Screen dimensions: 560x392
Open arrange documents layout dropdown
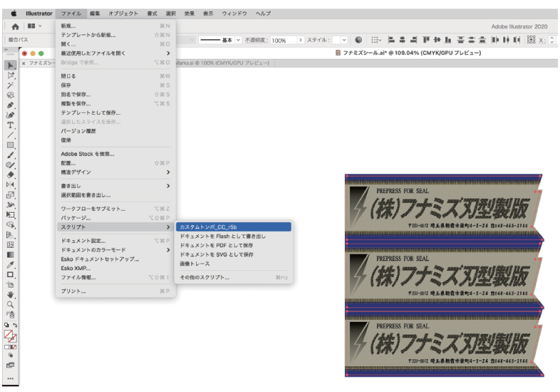tap(34, 26)
